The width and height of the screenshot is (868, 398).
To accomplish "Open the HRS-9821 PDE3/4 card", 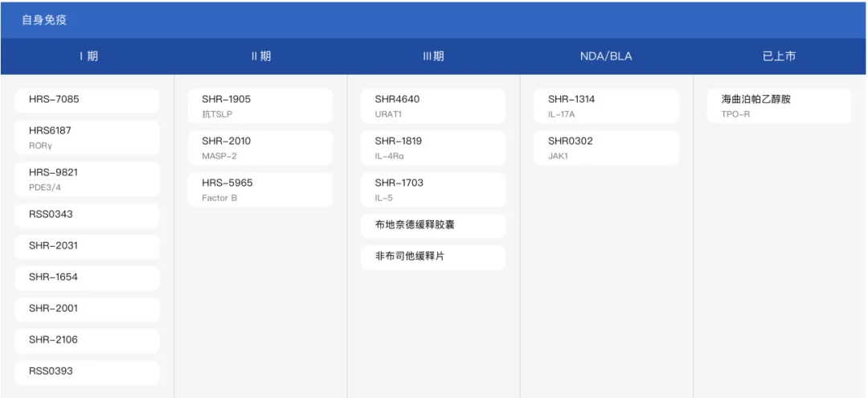I will 88,179.
